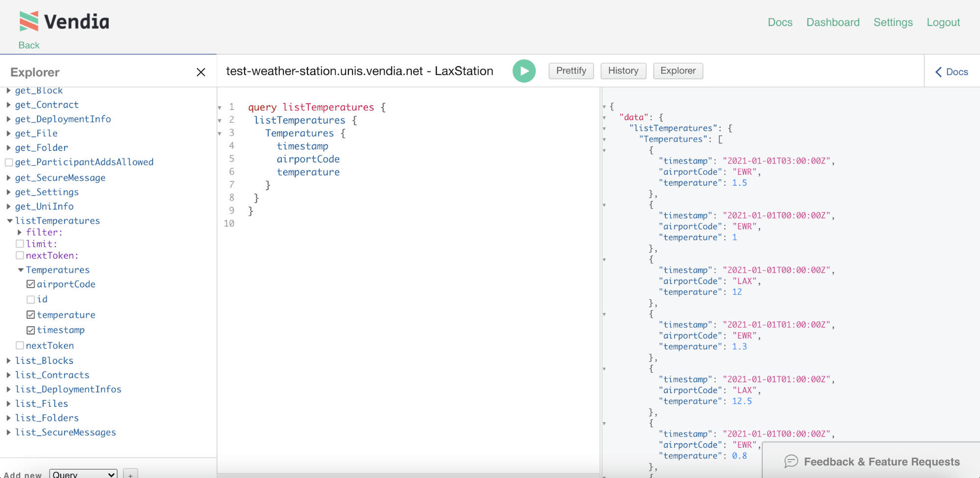The image size is (980, 478).
Task: Expand list_Folders node
Action: (8, 418)
